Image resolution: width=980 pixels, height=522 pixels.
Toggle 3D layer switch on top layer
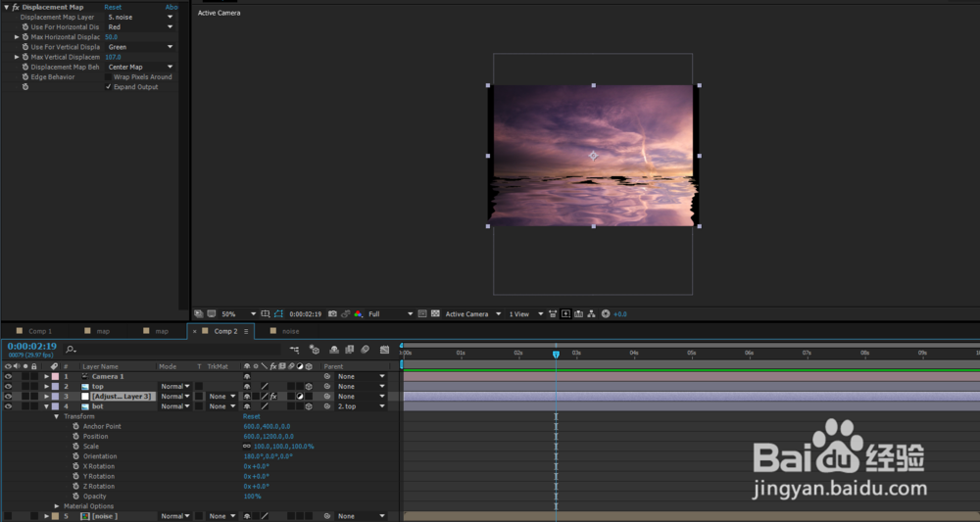coord(309,387)
